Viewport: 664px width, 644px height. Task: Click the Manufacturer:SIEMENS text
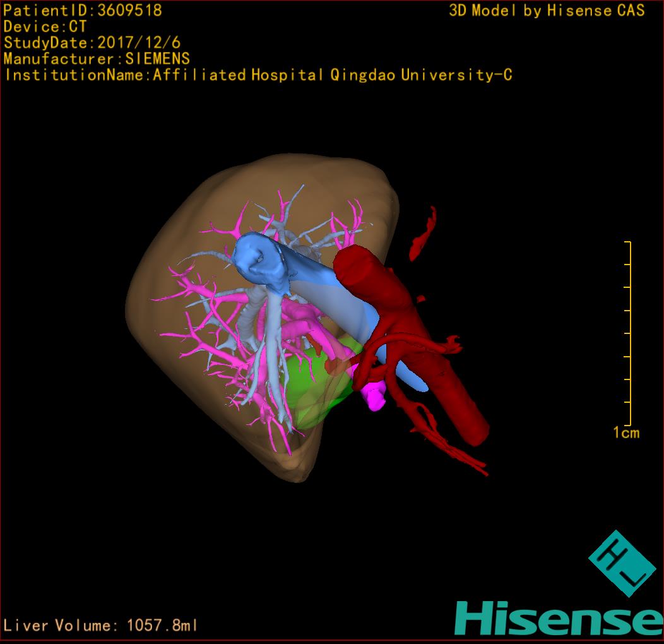pyautogui.click(x=97, y=59)
